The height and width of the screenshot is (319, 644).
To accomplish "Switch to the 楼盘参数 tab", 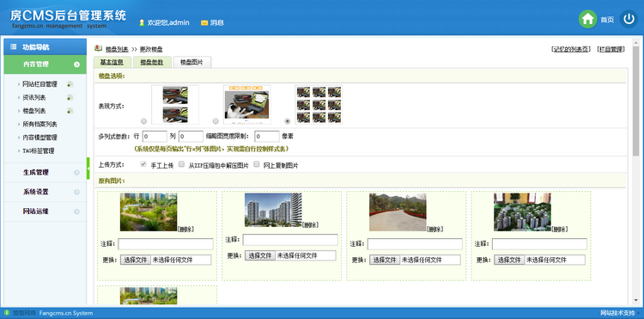I will pos(152,62).
